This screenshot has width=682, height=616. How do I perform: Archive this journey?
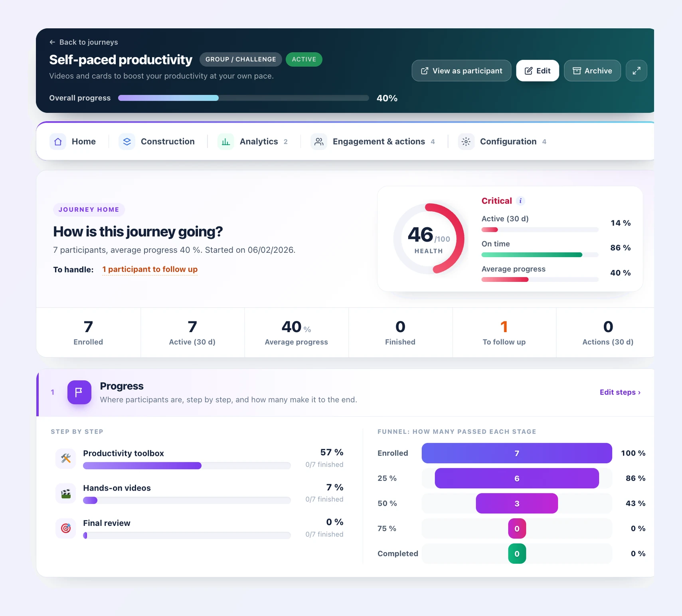[x=592, y=71]
